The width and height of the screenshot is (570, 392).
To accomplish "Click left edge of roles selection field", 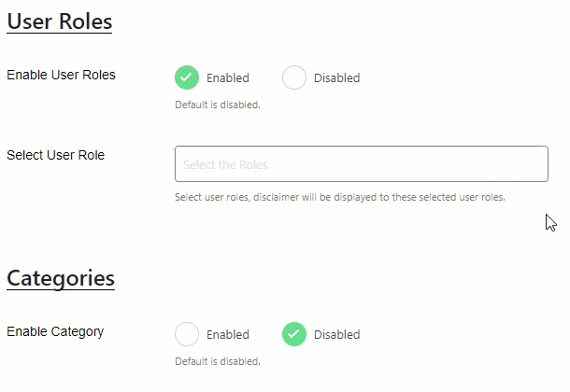I will [x=178, y=163].
